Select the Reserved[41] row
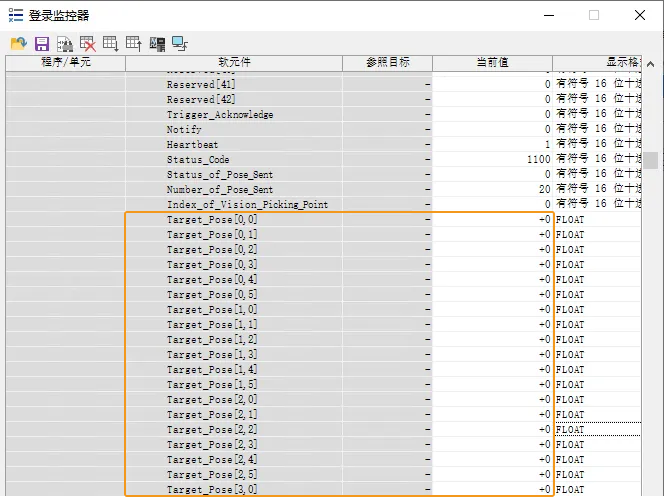This screenshot has height=497, width=664. point(324,84)
